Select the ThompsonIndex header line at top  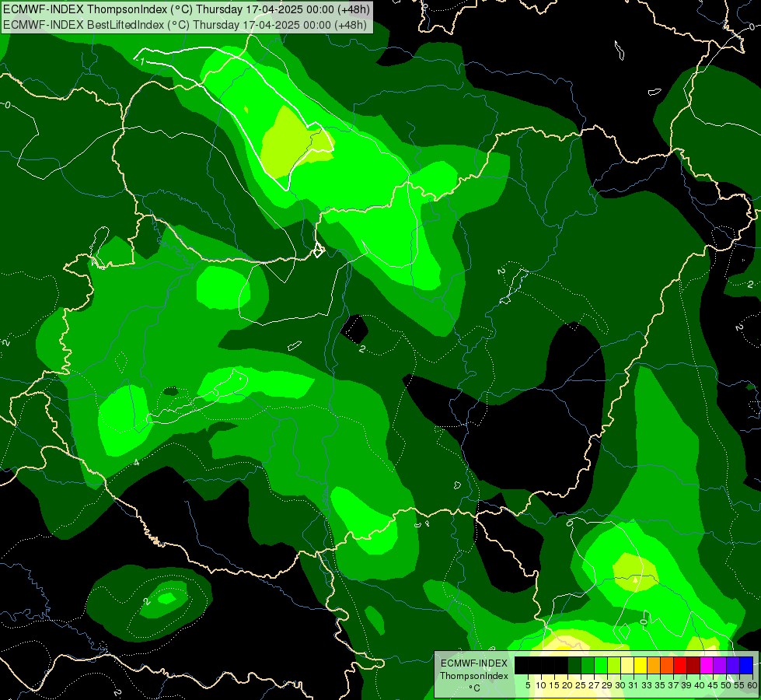pyautogui.click(x=187, y=9)
